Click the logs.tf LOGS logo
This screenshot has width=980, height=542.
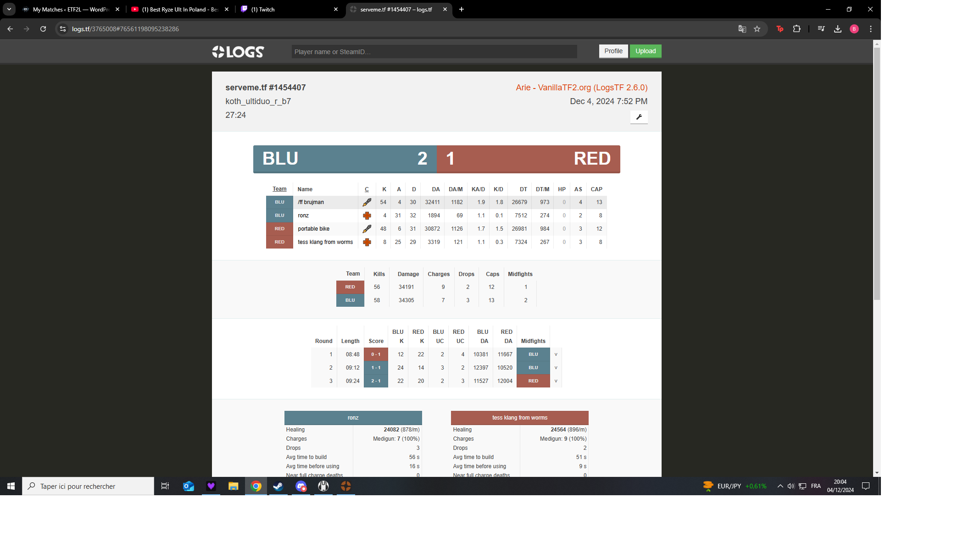238,52
